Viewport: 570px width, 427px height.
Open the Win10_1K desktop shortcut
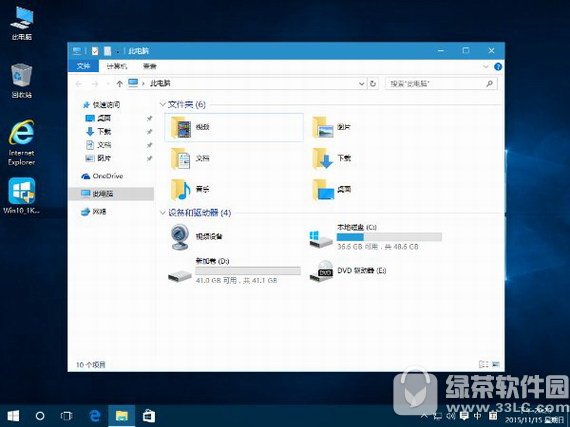click(22, 196)
